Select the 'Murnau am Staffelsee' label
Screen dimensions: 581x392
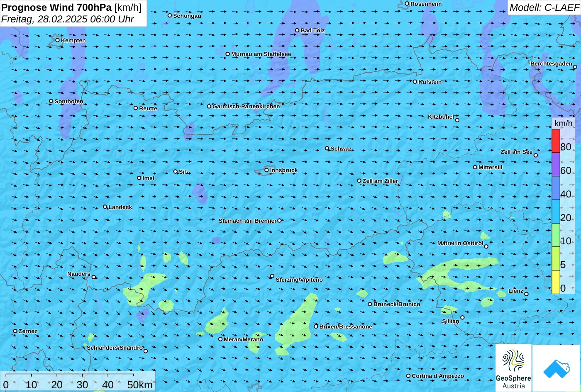click(261, 54)
